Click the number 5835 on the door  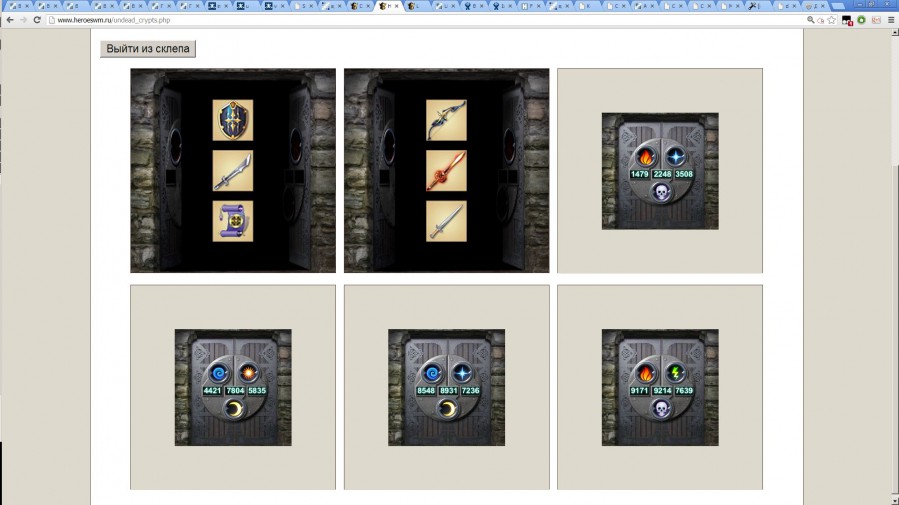(x=257, y=391)
